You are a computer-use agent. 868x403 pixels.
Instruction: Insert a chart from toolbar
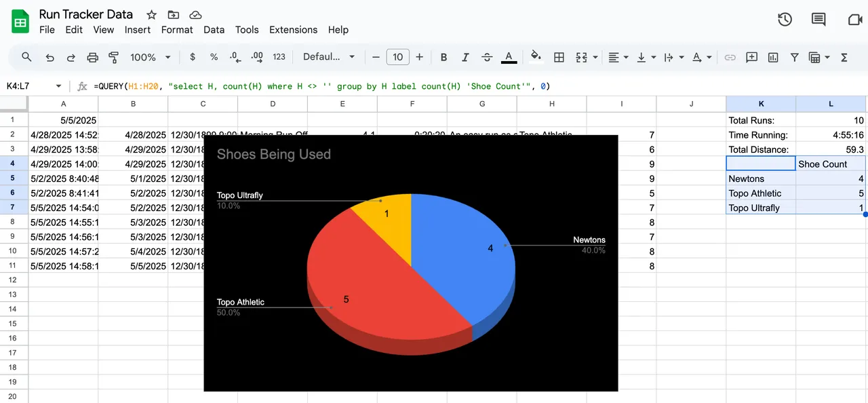point(773,57)
